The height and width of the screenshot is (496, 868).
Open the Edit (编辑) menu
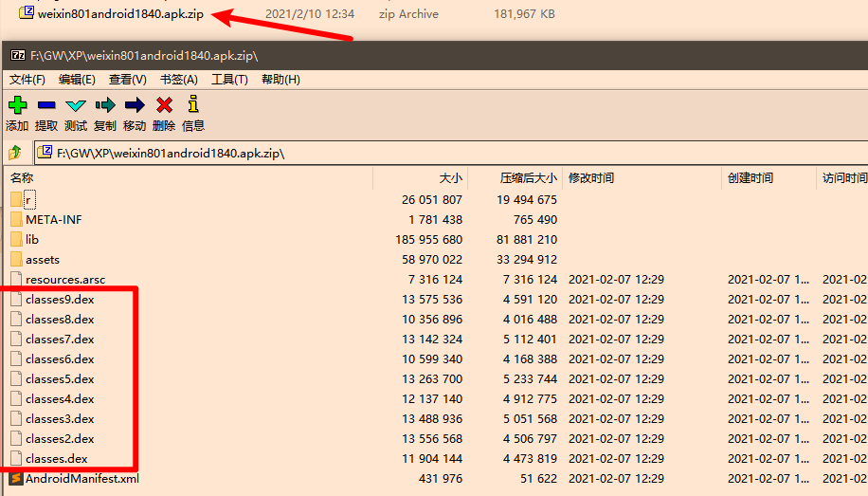tap(77, 80)
